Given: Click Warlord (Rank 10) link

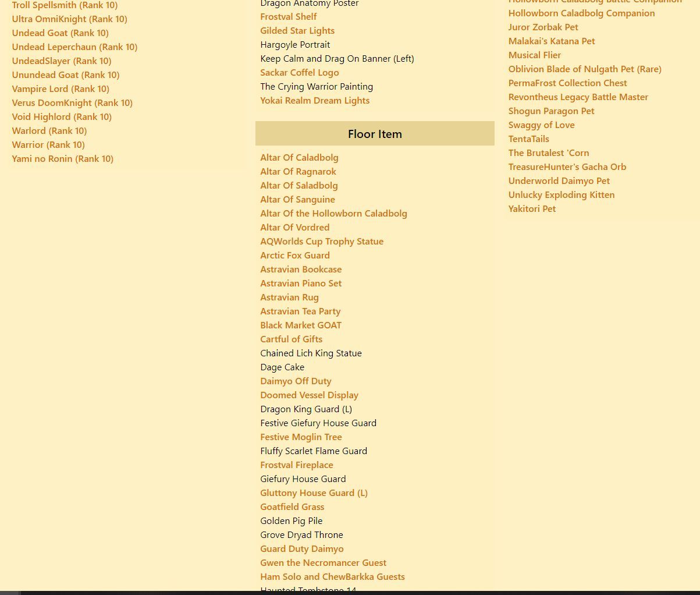Looking at the screenshot, I should (49, 130).
